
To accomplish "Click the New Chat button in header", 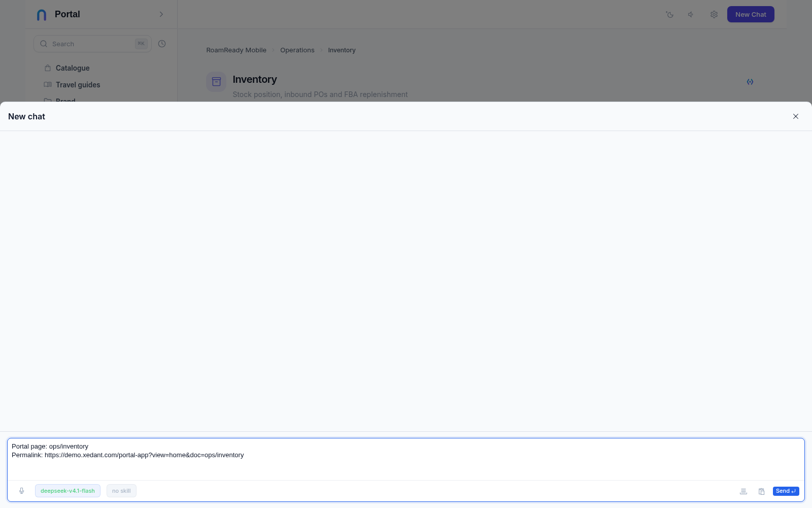I will (751, 14).
